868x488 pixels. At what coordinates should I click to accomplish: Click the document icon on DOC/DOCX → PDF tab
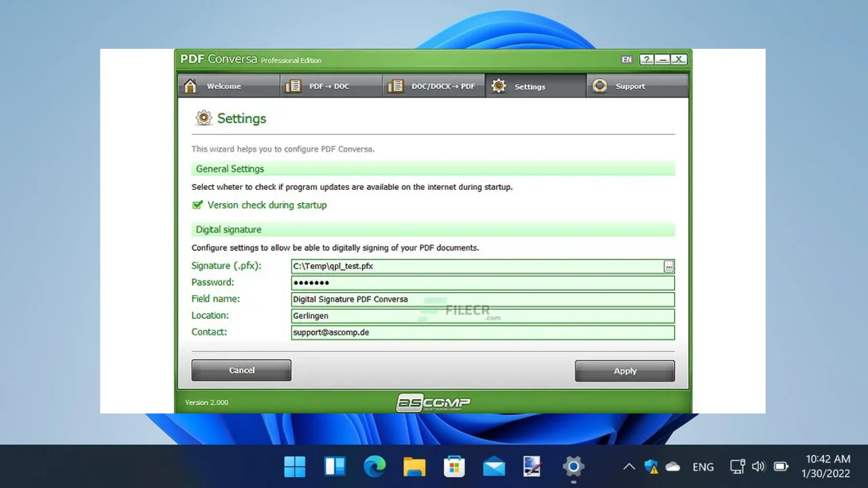tap(395, 86)
